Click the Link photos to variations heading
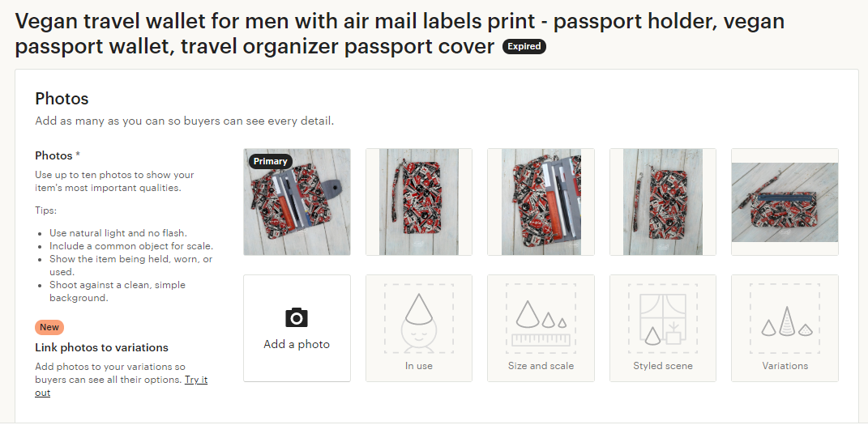 tap(101, 347)
